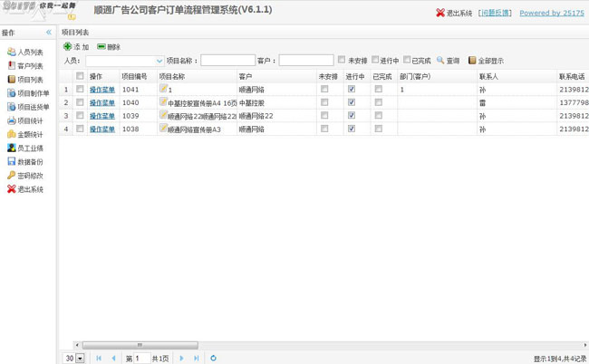Click the green 添加 add button

(76, 46)
